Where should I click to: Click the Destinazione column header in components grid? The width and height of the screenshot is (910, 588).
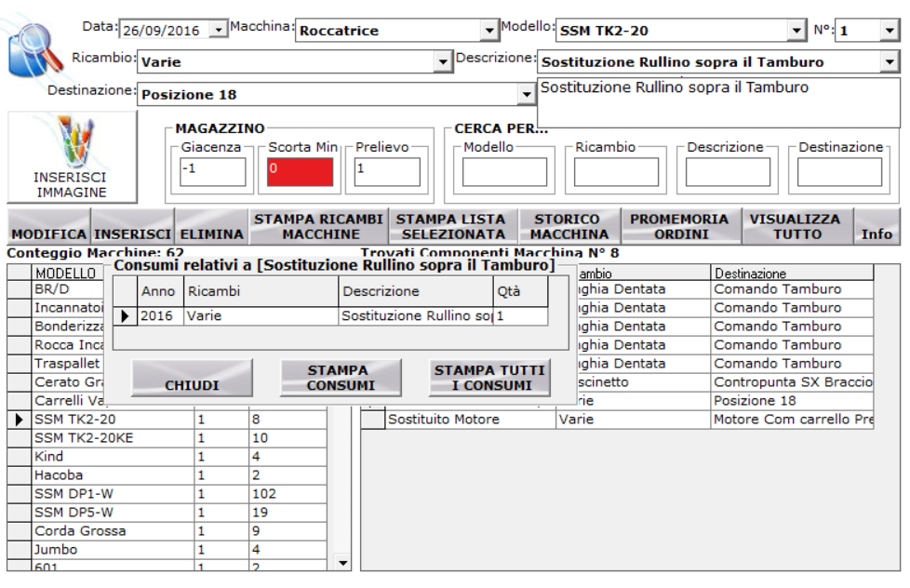(x=792, y=273)
